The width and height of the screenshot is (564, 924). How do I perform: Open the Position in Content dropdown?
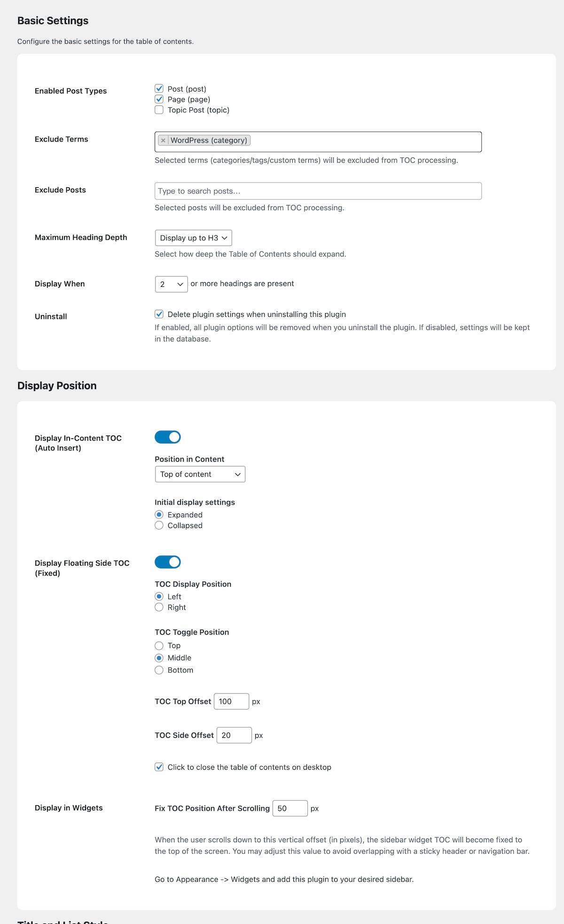click(x=200, y=474)
